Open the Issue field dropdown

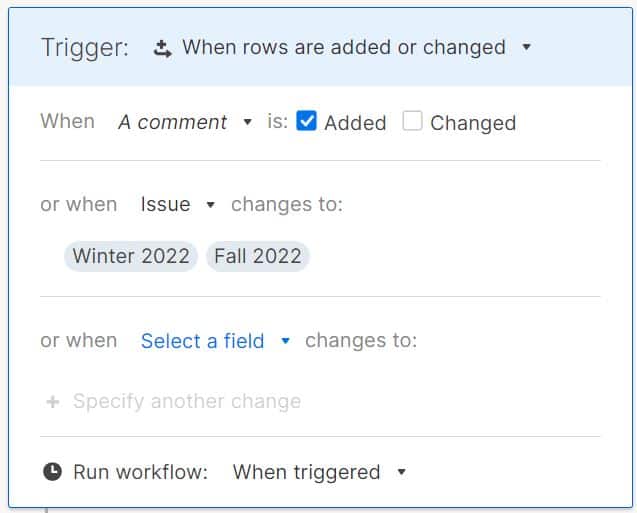tap(210, 205)
